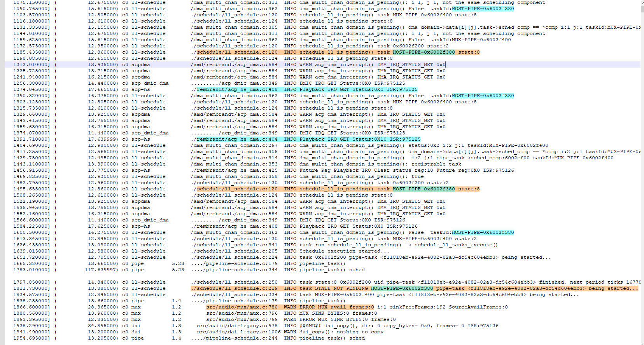Viewport: 644px width, 345px height.
Task: Click delta value 34.895000)
Action: pyautogui.click(x=103, y=326)
